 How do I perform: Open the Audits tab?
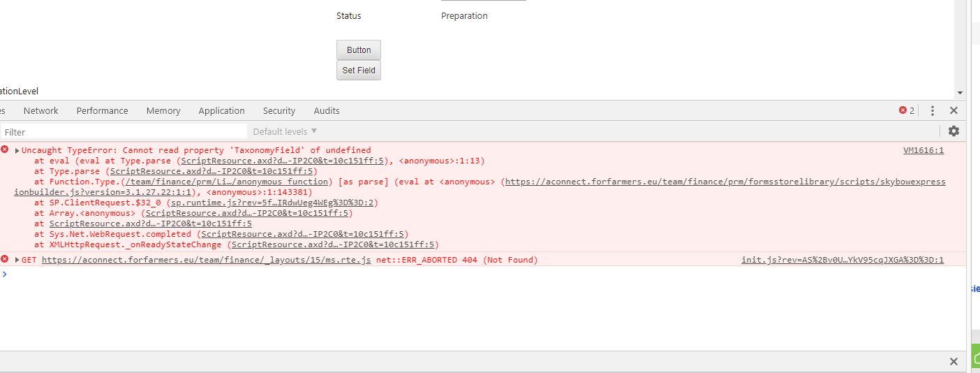[x=326, y=110]
